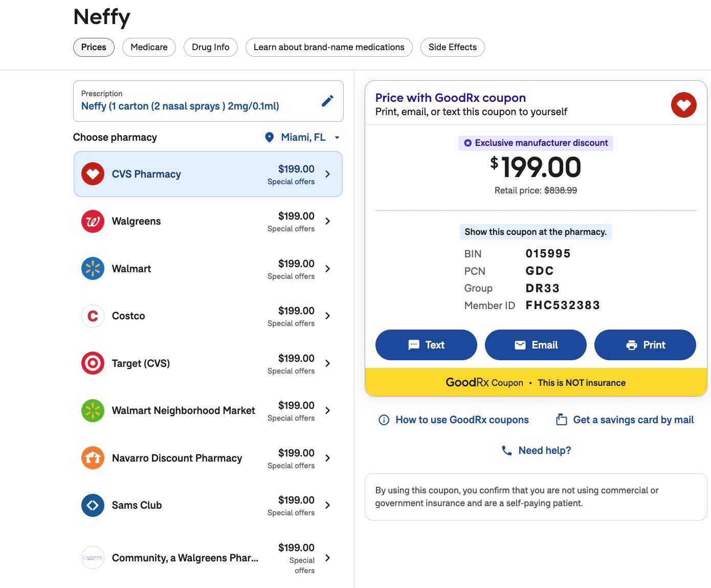Switch to the Medicare tab
The image size is (711, 588).
click(149, 47)
